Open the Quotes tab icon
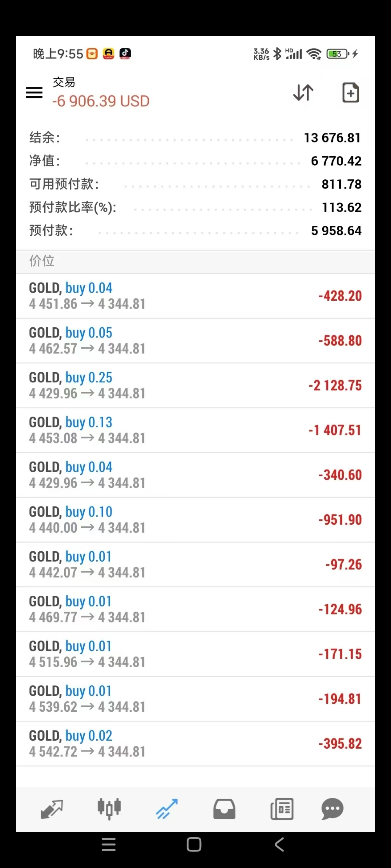 point(52,809)
